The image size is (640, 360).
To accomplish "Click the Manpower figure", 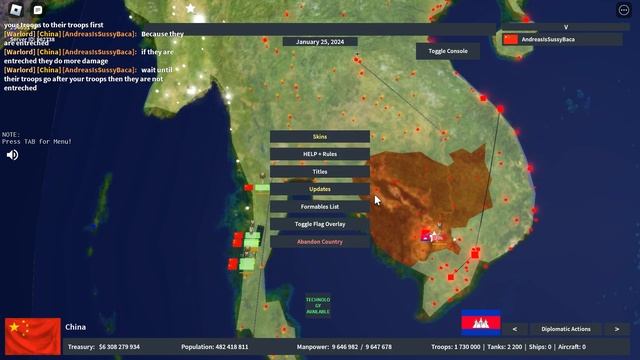I will (344, 347).
